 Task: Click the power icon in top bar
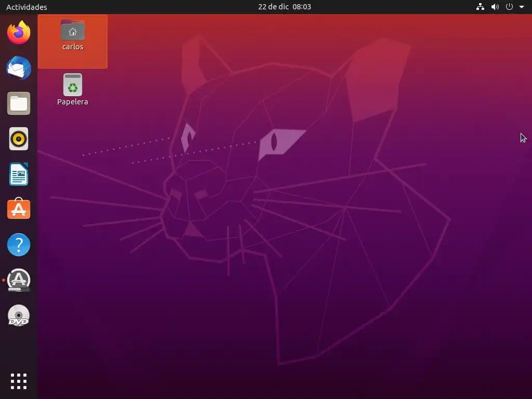pos(509,7)
